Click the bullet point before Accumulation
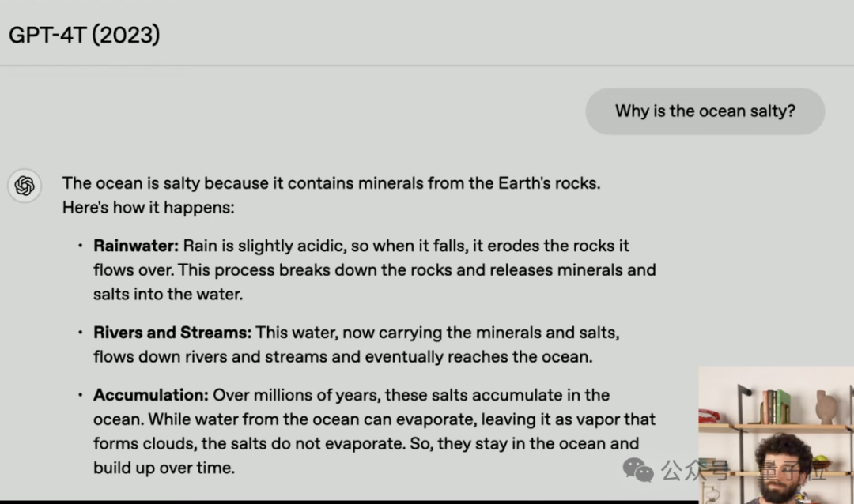 [80, 395]
